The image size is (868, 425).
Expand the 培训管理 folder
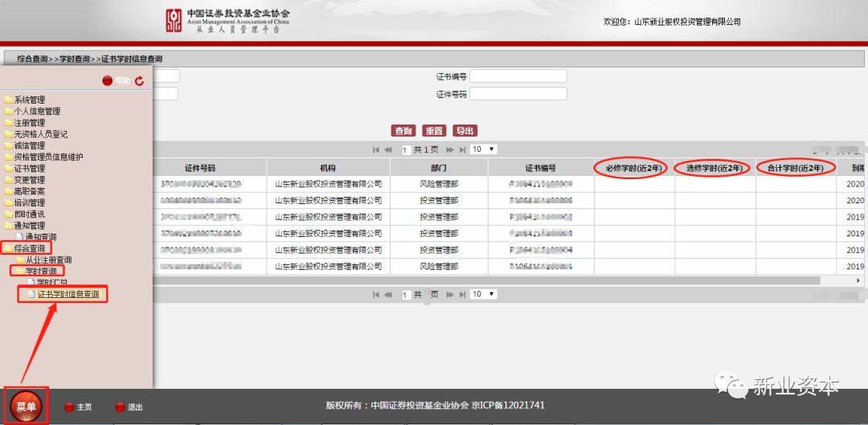coord(30,202)
